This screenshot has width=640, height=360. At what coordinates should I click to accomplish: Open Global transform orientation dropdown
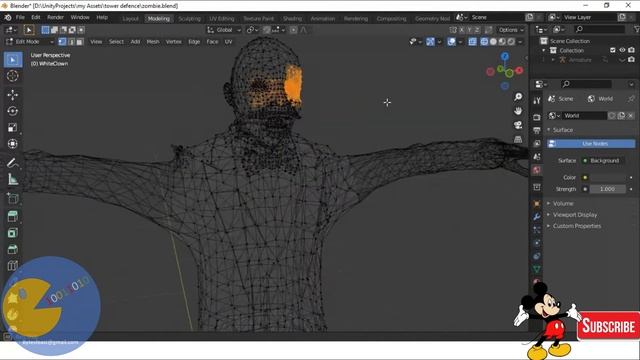tap(224, 30)
